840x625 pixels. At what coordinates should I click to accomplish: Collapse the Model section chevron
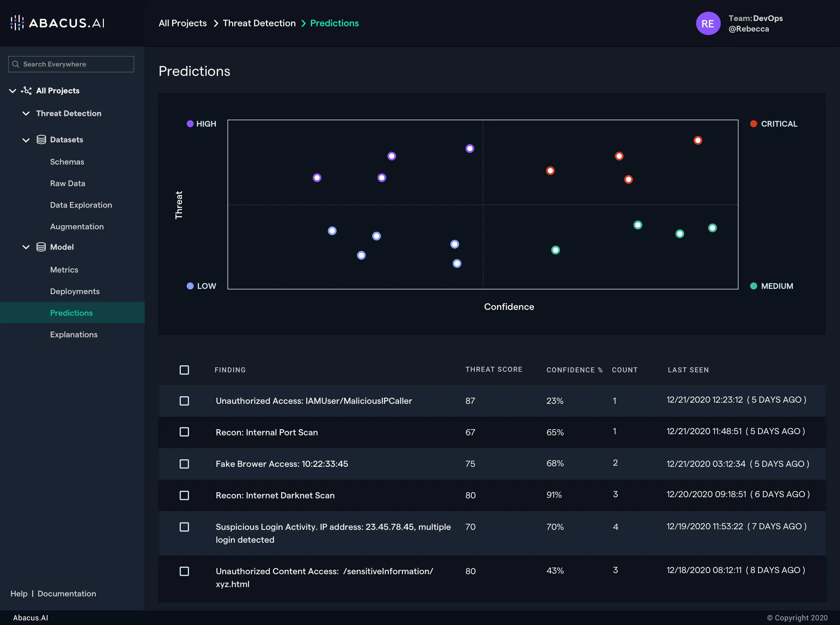click(26, 247)
